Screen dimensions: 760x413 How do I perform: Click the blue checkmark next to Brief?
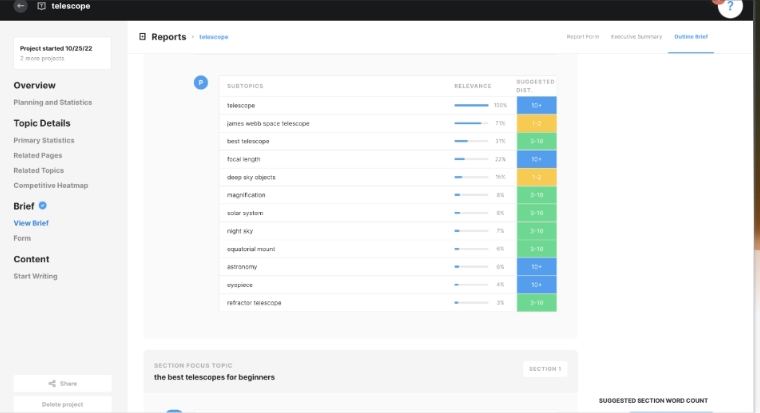pos(42,206)
